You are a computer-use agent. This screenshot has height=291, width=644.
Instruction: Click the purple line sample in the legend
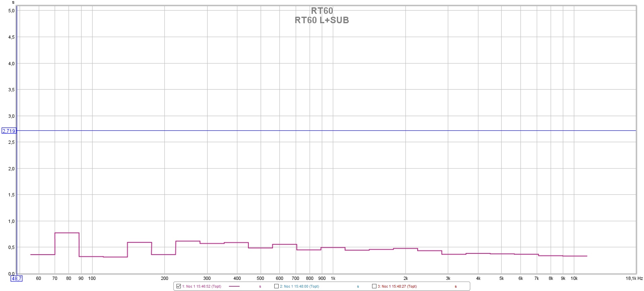pyautogui.click(x=234, y=286)
